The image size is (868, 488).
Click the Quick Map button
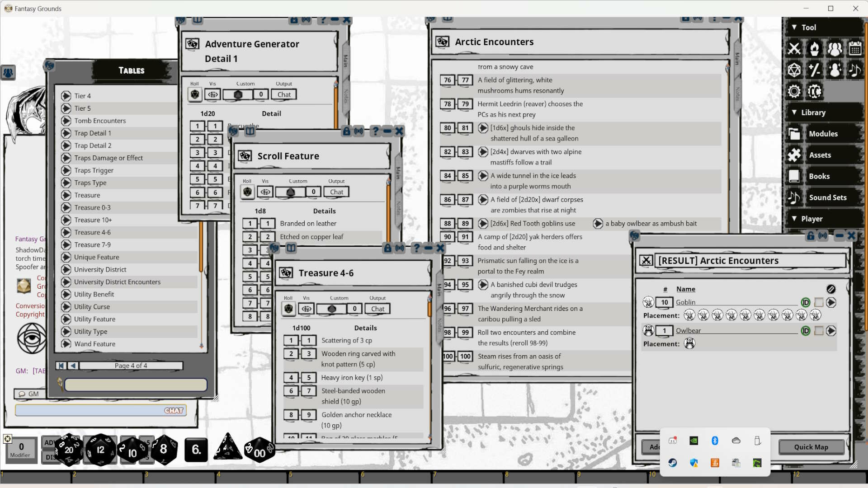click(x=811, y=447)
